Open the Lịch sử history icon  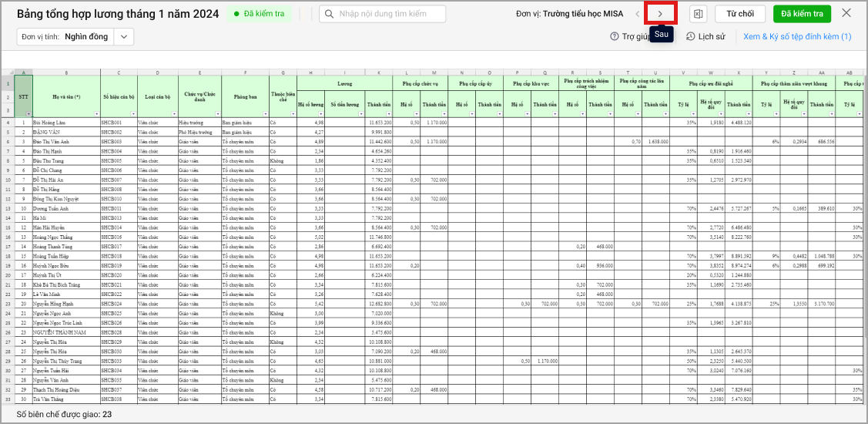click(x=690, y=36)
